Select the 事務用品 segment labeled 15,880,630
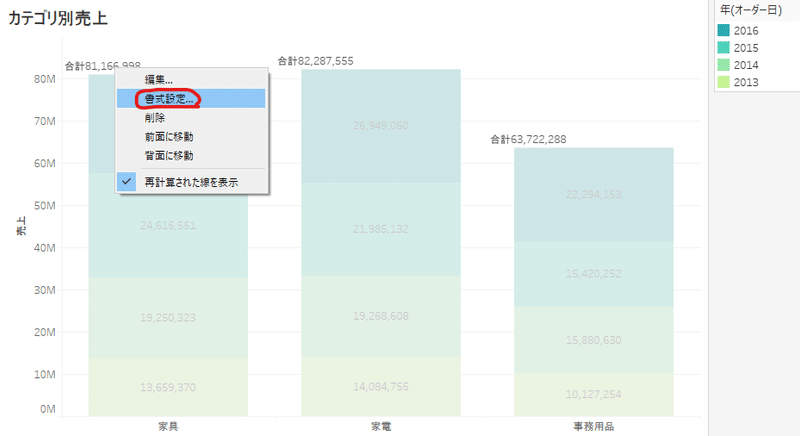The height and width of the screenshot is (436, 800). (x=593, y=340)
